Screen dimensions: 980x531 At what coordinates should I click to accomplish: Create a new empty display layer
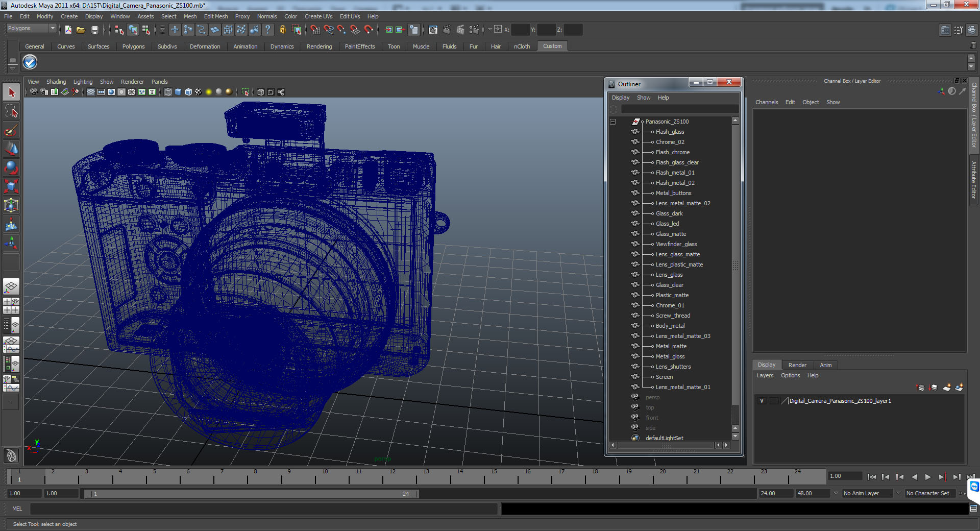pyautogui.click(x=946, y=388)
